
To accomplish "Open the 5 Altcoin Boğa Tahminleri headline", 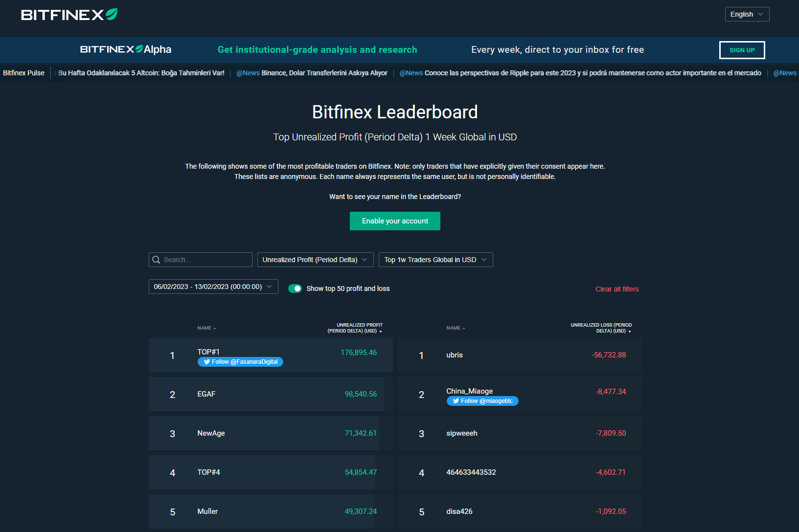I will click(x=141, y=73).
